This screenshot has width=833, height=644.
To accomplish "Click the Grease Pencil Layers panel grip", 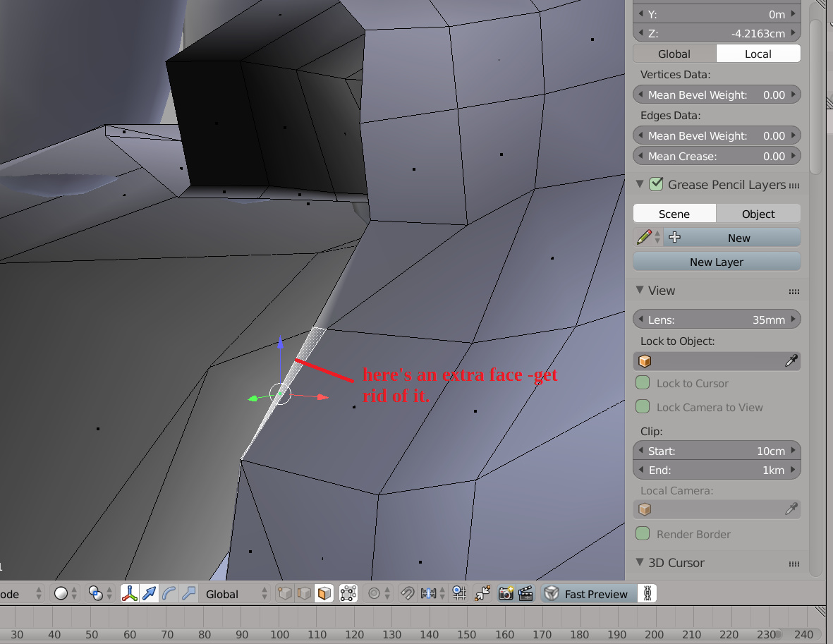I will [x=794, y=186].
